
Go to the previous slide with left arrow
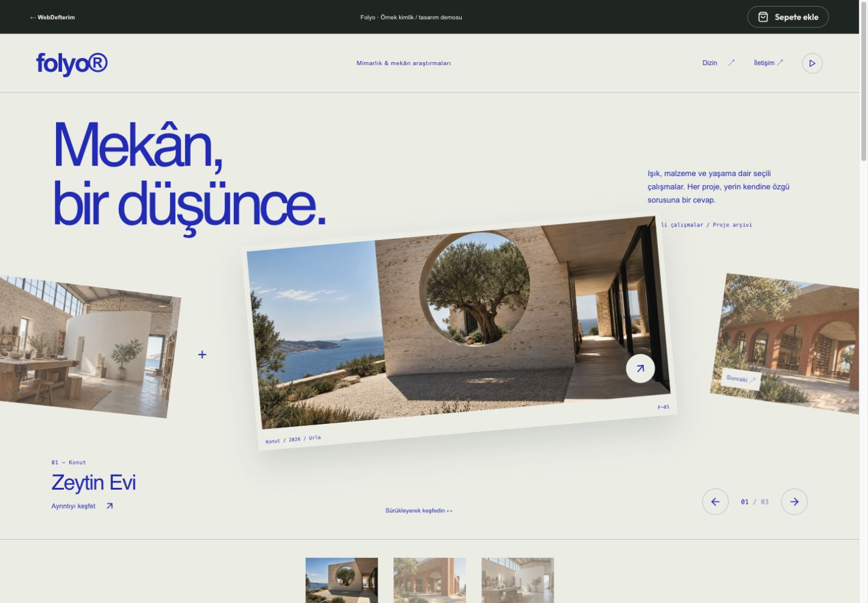click(x=715, y=502)
